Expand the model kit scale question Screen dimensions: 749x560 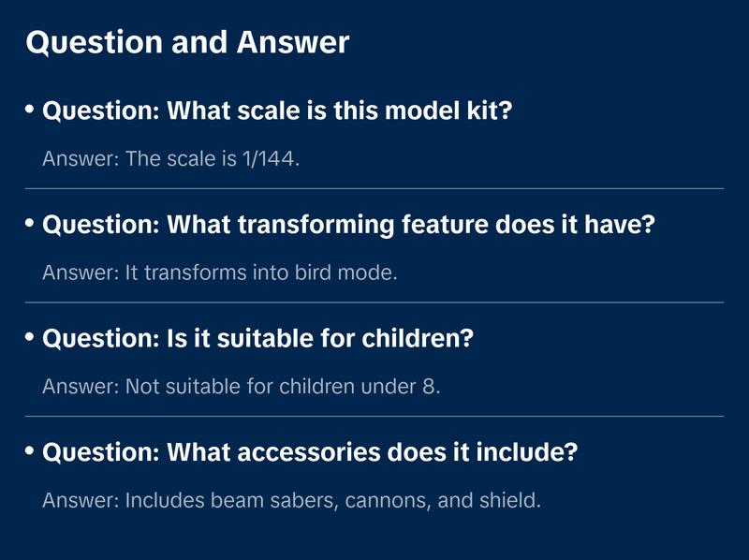278,111
